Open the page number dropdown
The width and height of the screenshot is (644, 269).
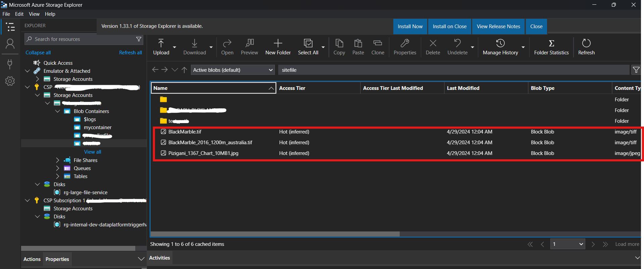(567, 244)
